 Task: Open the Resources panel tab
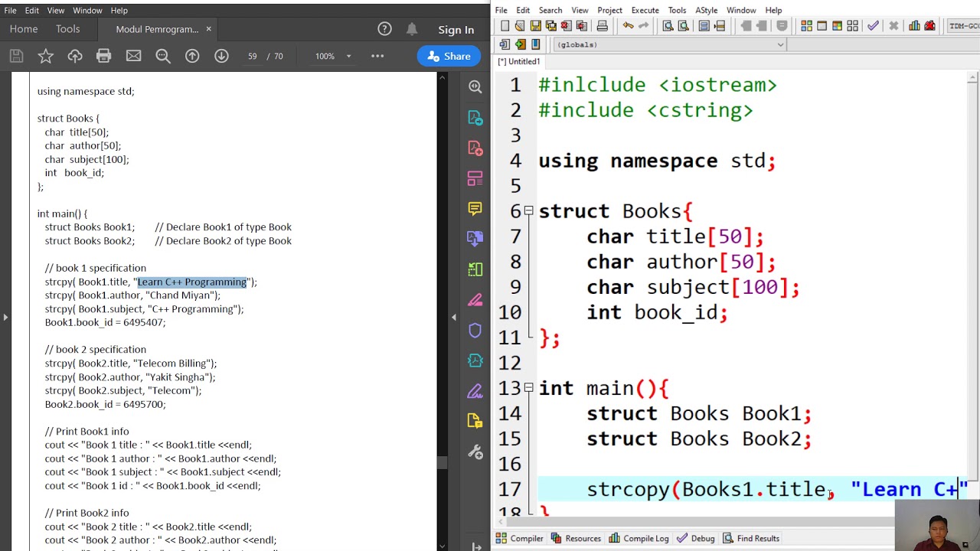575,538
